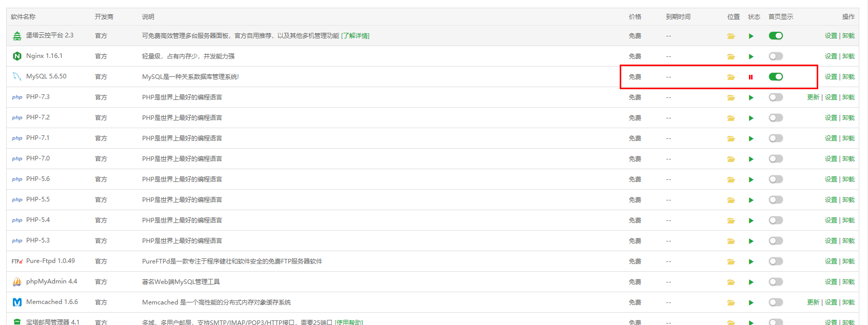Click the running status icon for 堡塔云控平台

click(x=751, y=36)
